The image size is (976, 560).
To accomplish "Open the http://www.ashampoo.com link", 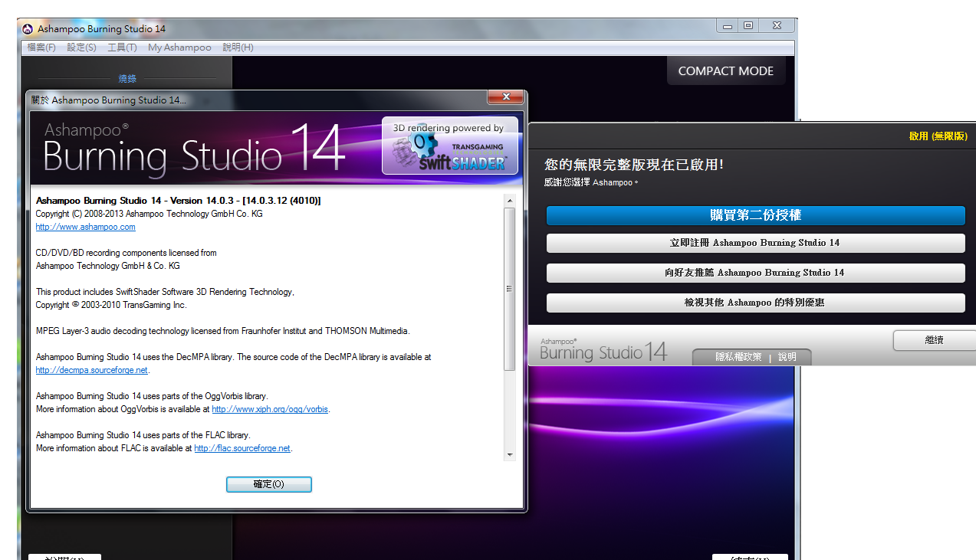I will pos(85,227).
